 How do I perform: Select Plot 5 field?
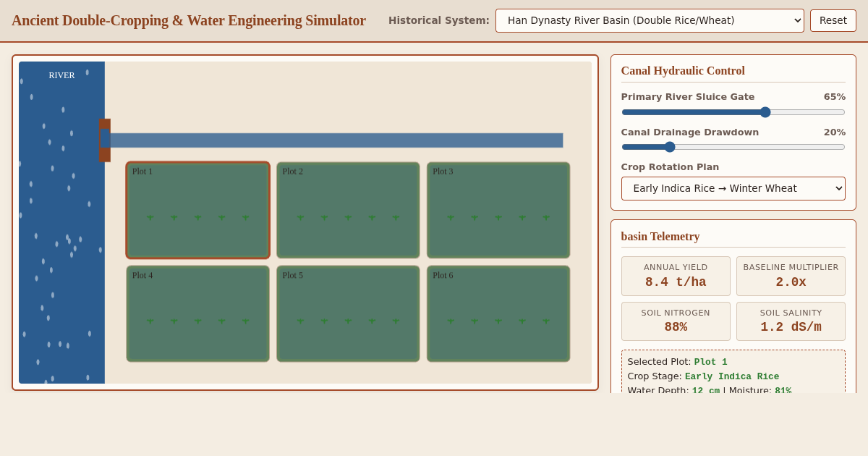click(x=348, y=313)
